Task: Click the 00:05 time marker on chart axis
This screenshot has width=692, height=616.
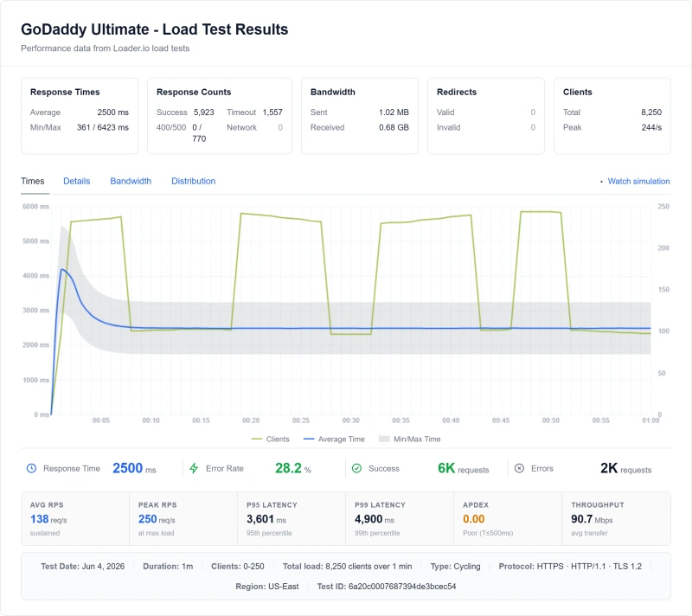Action: (x=101, y=420)
